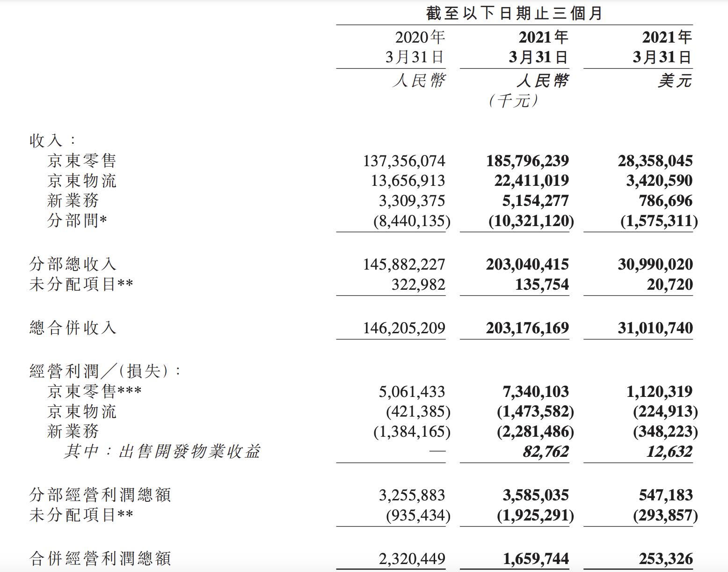Click the value 1,120,319
This screenshot has height=572, width=728.
[x=659, y=392]
